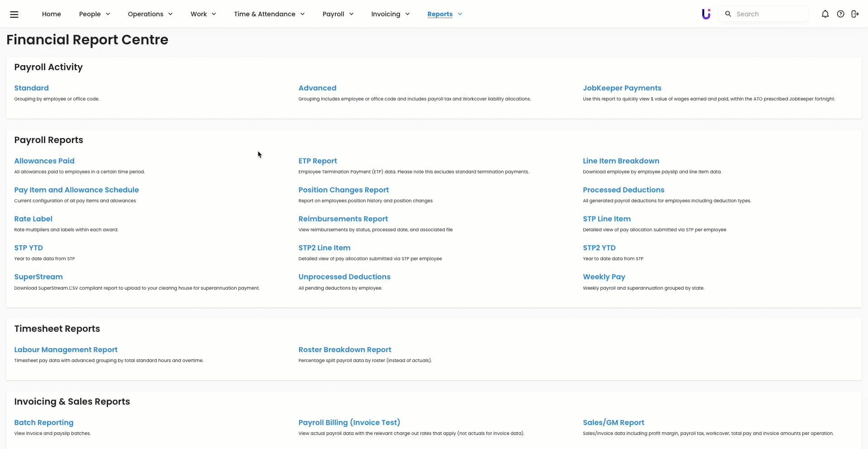View the Labour Management Report

[66, 349]
